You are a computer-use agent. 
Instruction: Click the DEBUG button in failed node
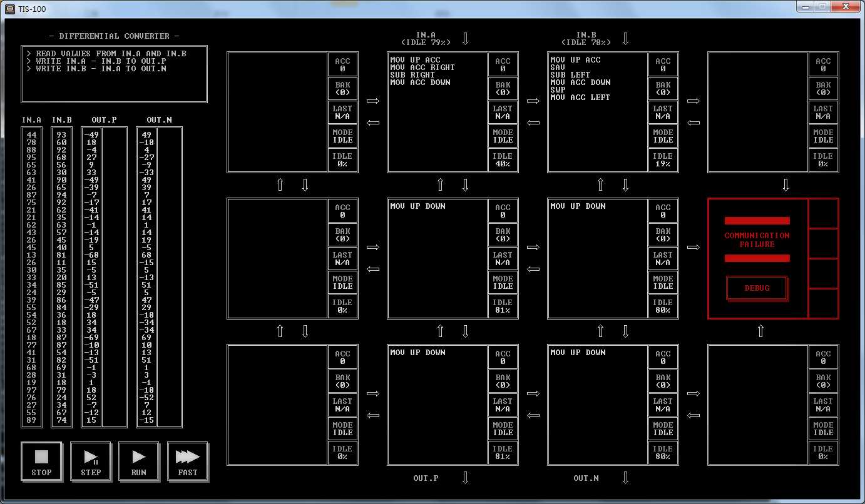757,288
